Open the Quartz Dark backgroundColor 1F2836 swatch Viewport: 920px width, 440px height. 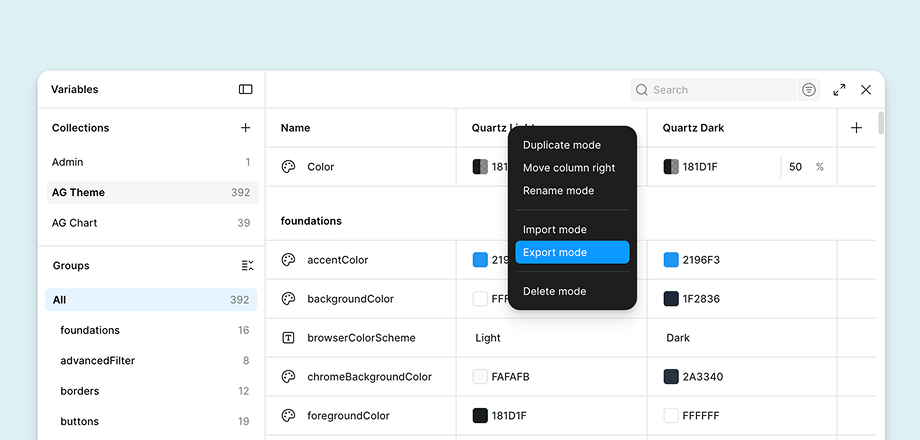[671, 299]
